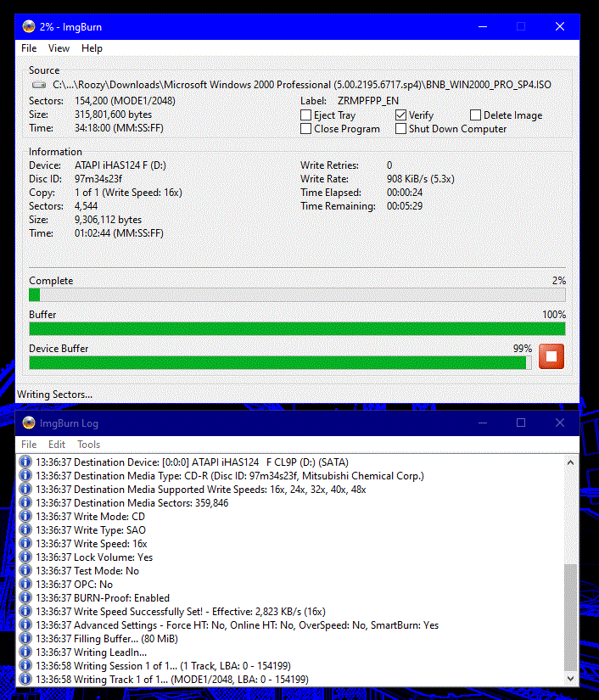
Task: Click the source Size value 315,801,600 bytes
Action: [113, 115]
